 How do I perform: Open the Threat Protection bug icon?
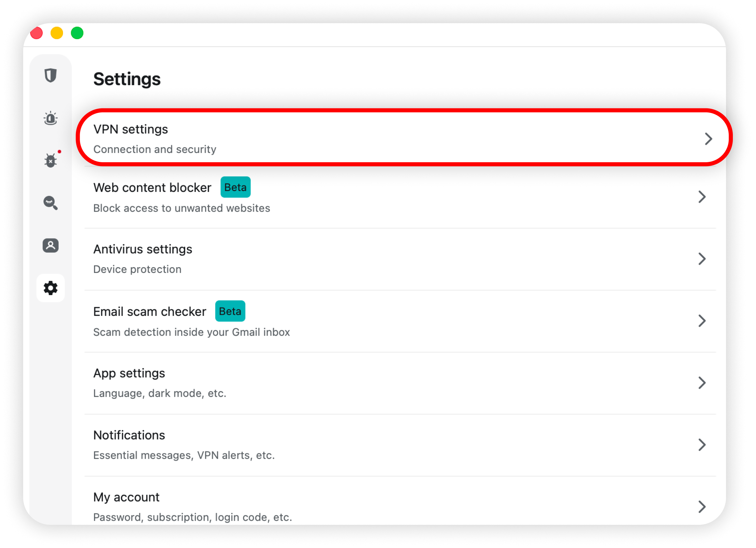(50, 160)
